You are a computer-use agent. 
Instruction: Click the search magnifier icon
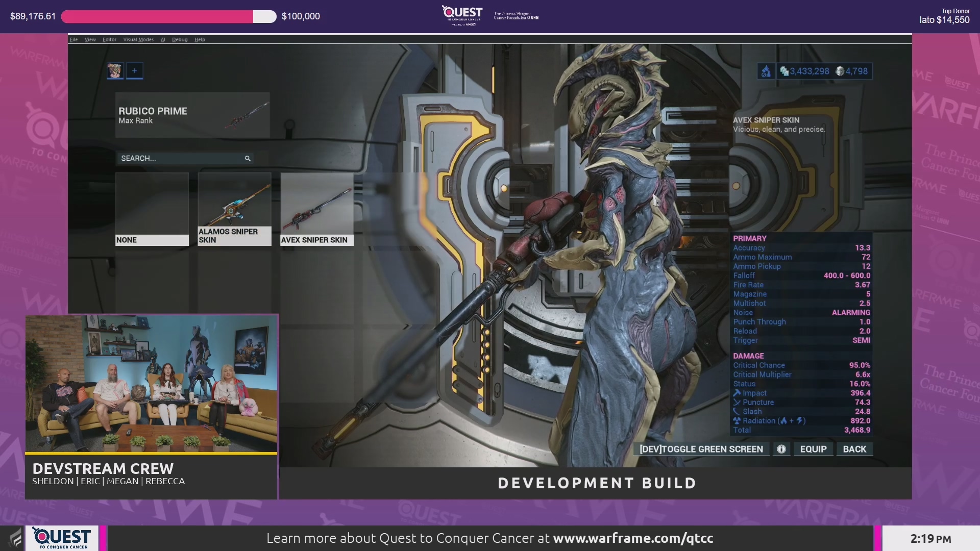(248, 159)
